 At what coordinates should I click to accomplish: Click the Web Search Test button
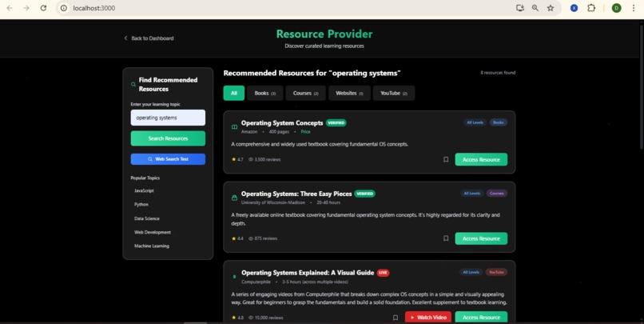168,159
